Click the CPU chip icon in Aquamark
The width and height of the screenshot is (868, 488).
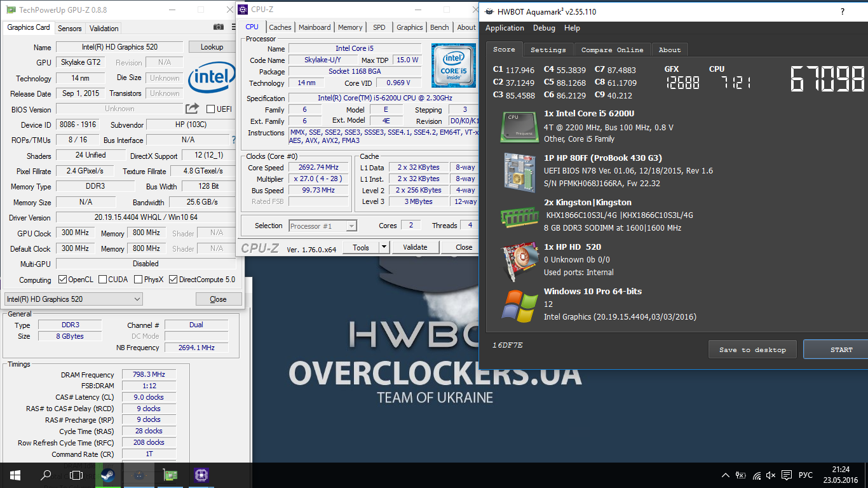click(x=520, y=126)
